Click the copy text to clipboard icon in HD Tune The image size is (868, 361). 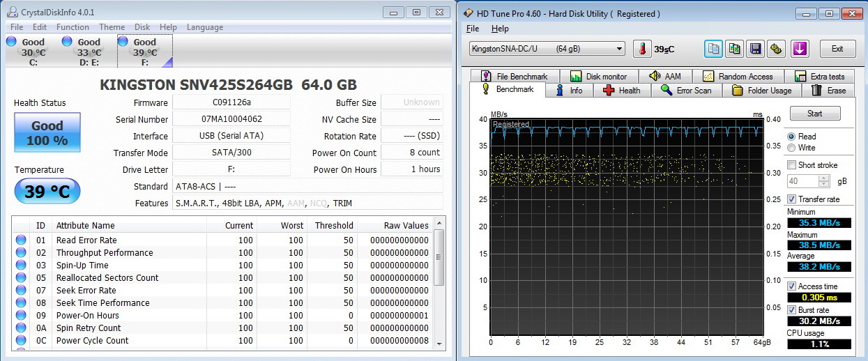tap(713, 49)
